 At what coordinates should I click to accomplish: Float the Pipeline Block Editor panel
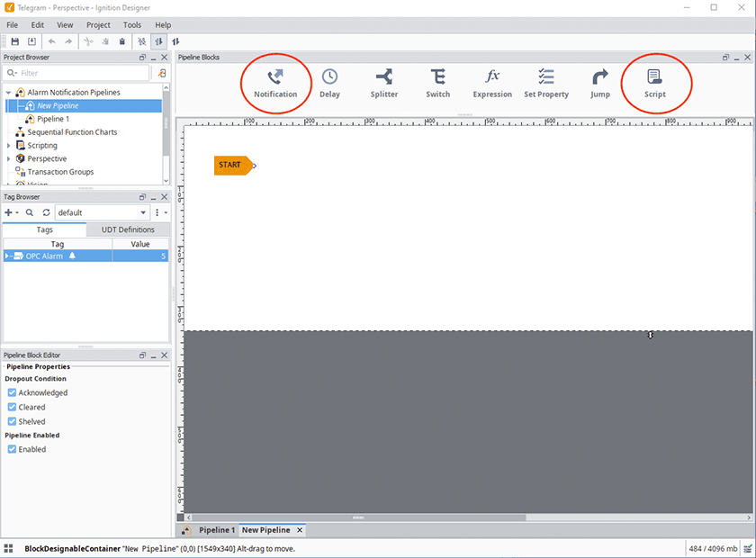tap(142, 355)
